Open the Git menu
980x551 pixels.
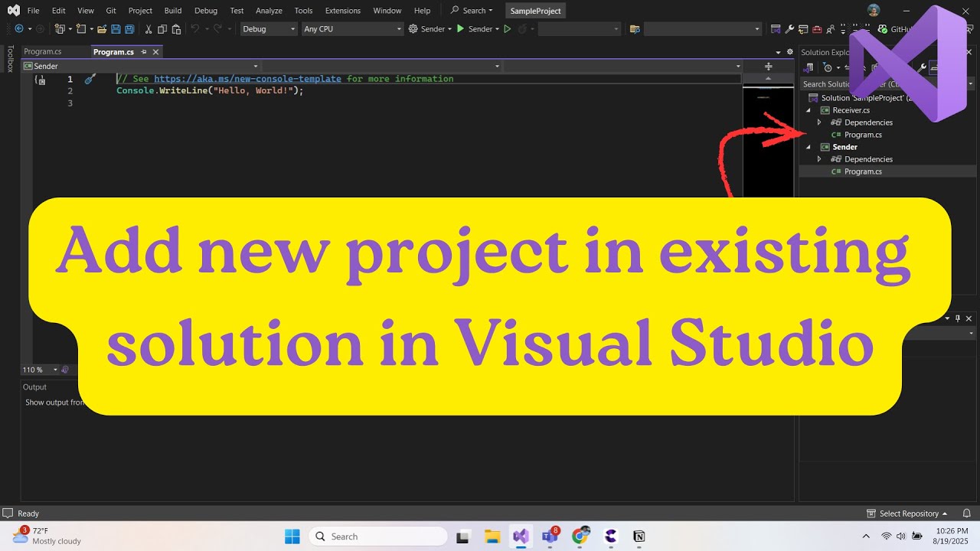tap(112, 11)
